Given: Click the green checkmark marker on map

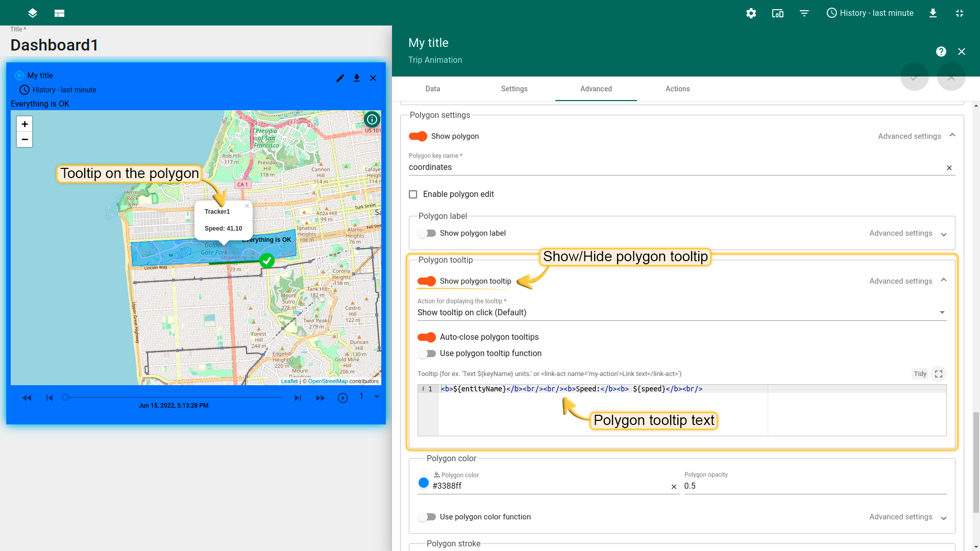Looking at the screenshot, I should point(267,261).
